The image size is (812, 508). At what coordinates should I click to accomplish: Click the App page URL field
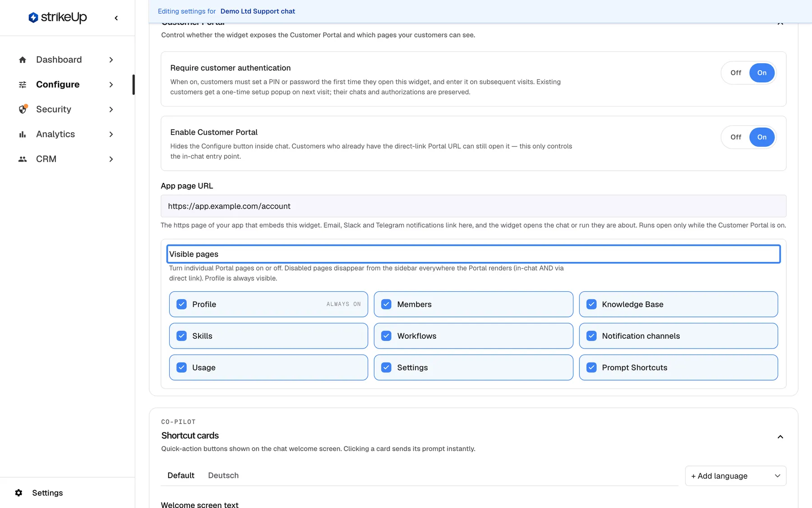point(473,206)
